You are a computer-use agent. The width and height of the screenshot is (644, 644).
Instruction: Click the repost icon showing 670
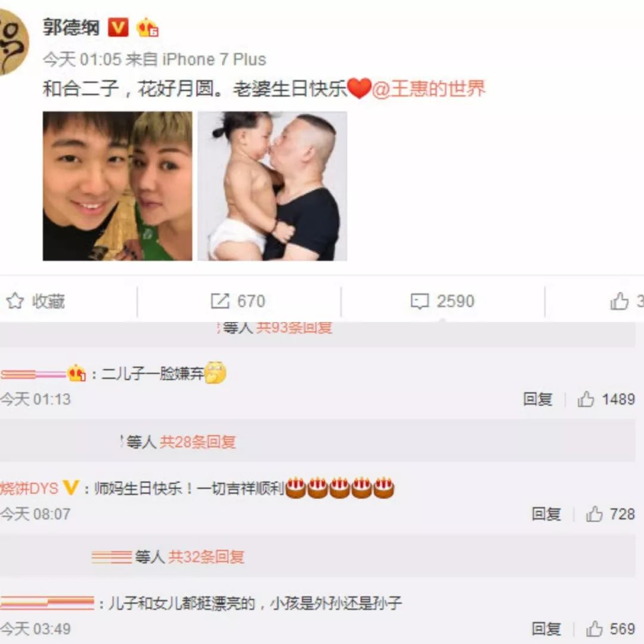219,301
